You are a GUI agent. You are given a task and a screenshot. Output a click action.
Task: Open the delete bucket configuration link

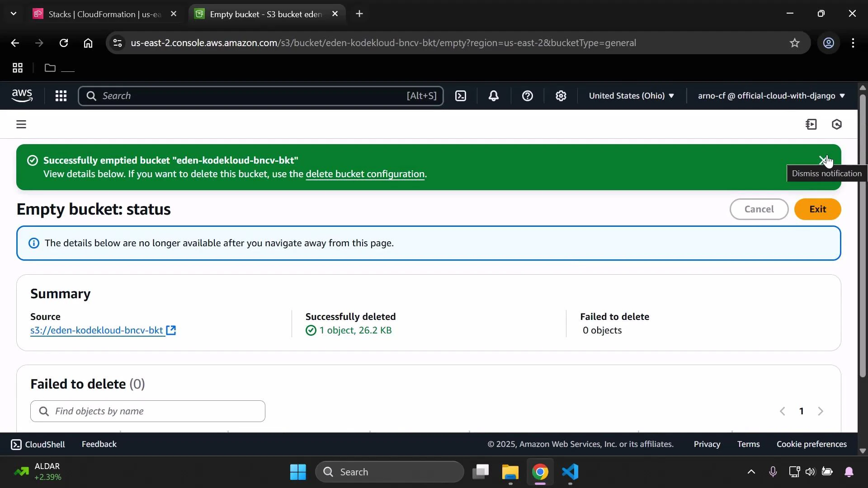365,174
